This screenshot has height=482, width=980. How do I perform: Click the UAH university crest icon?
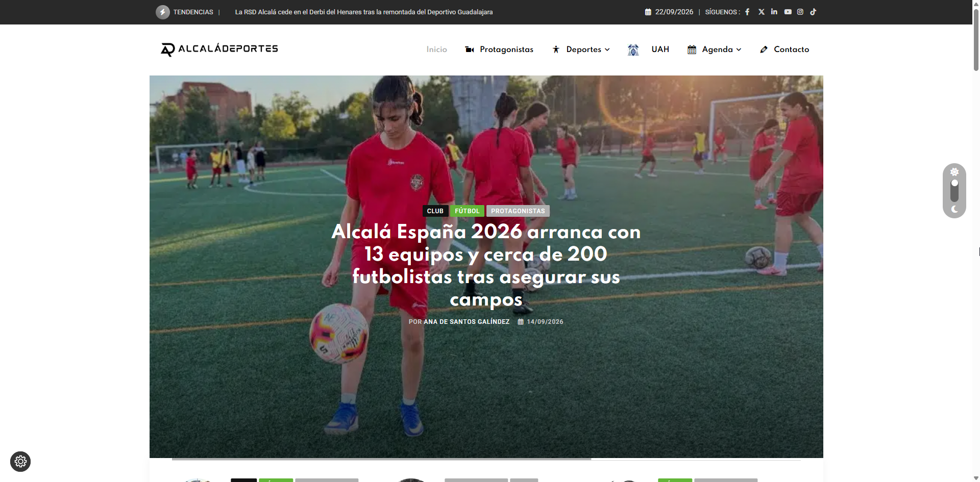tap(633, 49)
